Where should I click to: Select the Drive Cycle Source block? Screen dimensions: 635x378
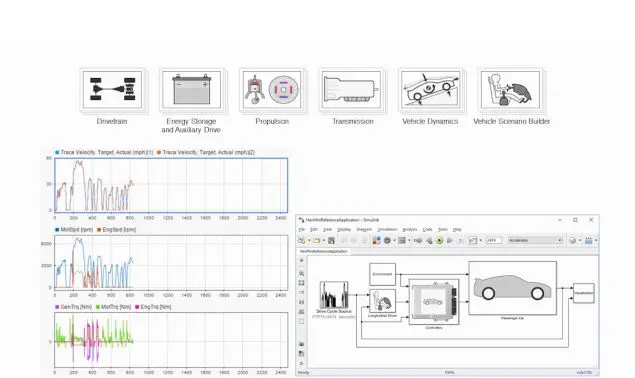[x=334, y=295]
